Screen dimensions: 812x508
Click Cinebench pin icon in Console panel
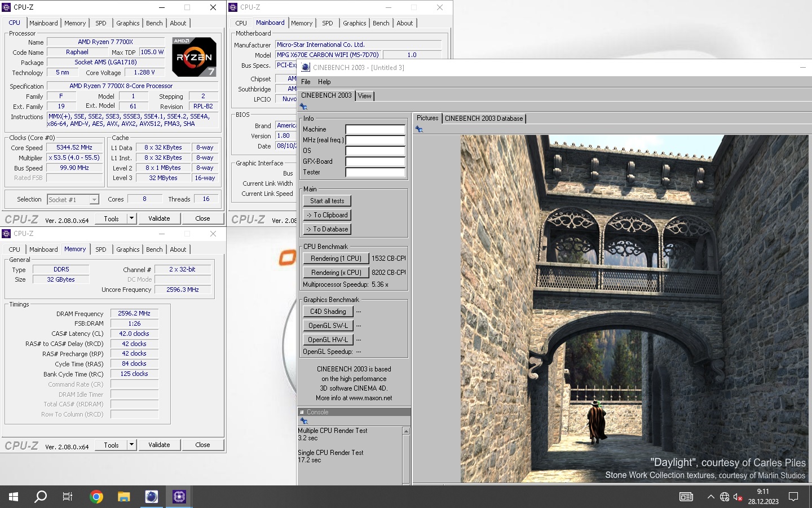click(x=303, y=421)
